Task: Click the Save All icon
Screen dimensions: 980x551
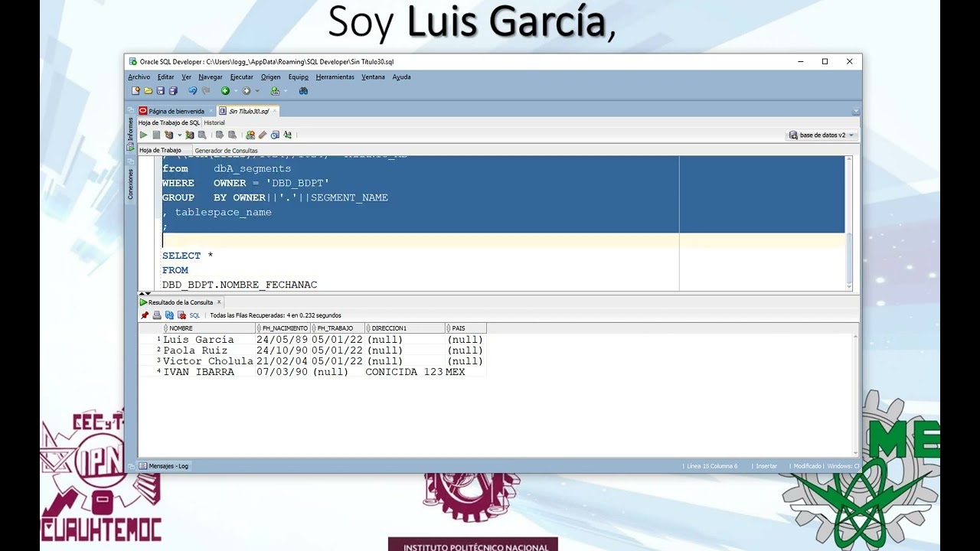Action: coord(173,90)
